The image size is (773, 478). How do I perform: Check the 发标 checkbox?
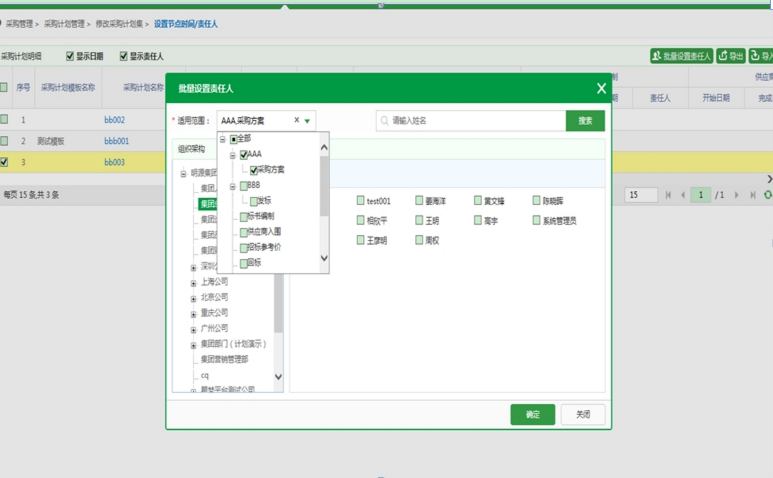pyautogui.click(x=253, y=202)
